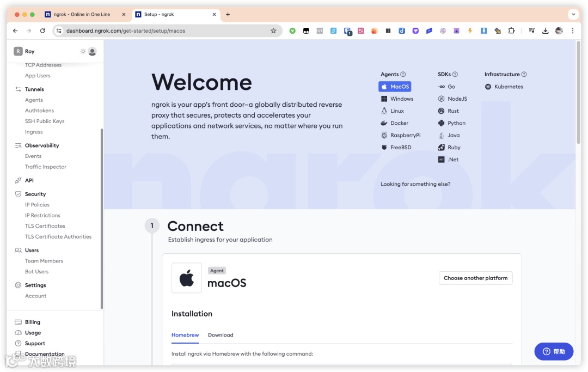The image size is (588, 372).
Task: Click Choose another platform button
Action: [x=475, y=278]
